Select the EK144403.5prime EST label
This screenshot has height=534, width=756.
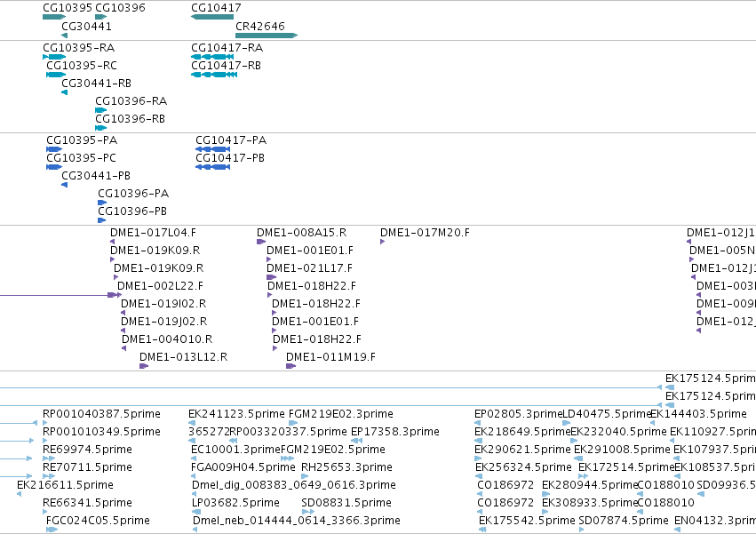click(x=698, y=414)
